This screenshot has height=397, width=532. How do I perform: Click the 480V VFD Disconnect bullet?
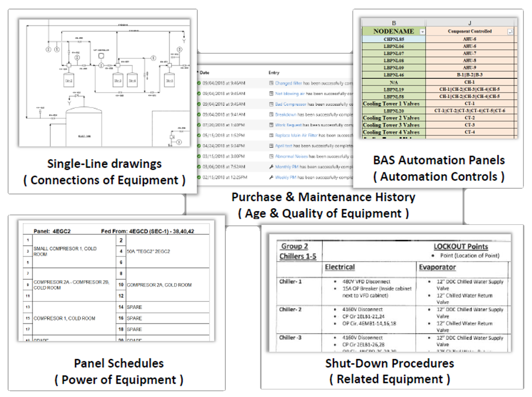[x=366, y=281]
